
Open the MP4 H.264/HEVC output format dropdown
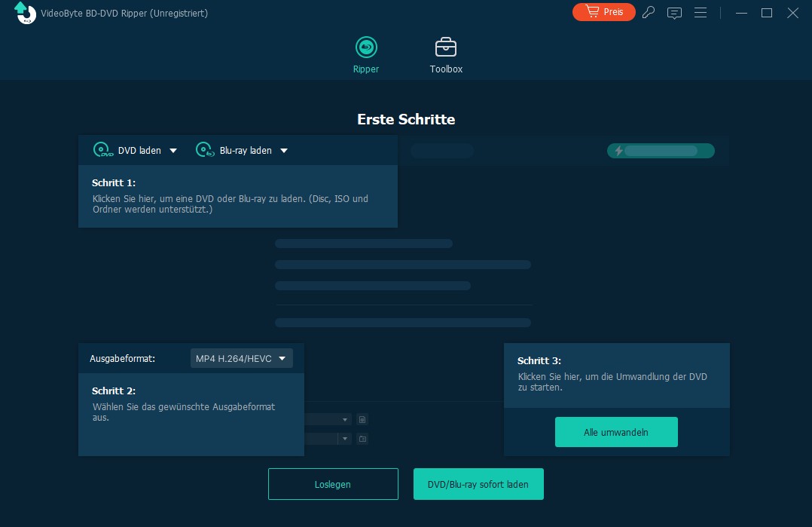(241, 359)
